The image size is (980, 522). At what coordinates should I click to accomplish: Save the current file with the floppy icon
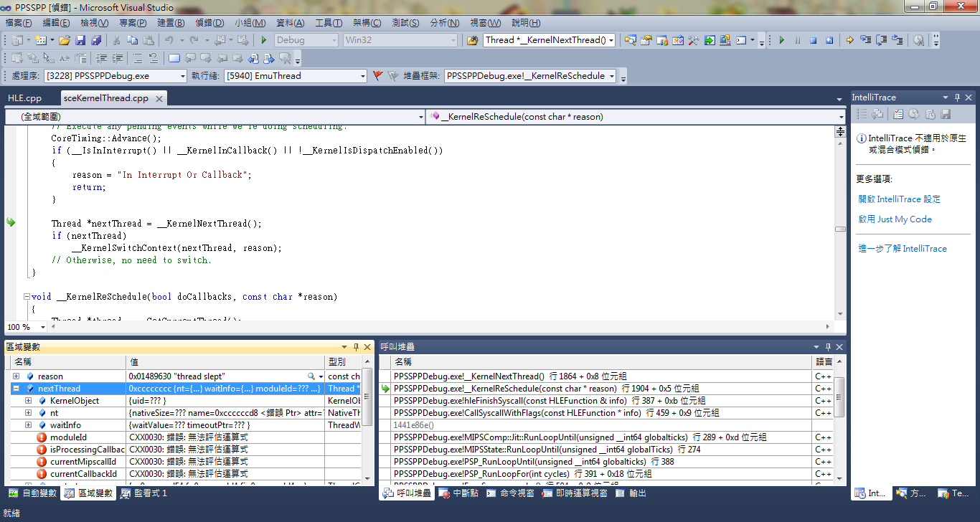click(x=80, y=40)
